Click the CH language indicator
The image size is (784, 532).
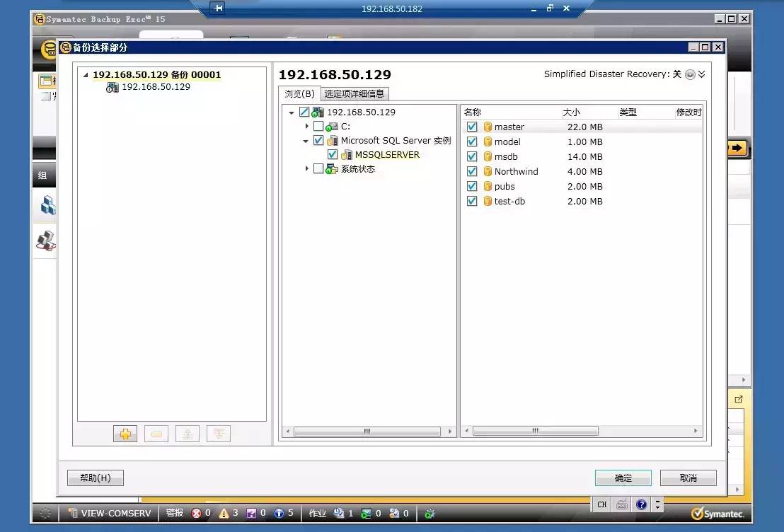(x=601, y=504)
